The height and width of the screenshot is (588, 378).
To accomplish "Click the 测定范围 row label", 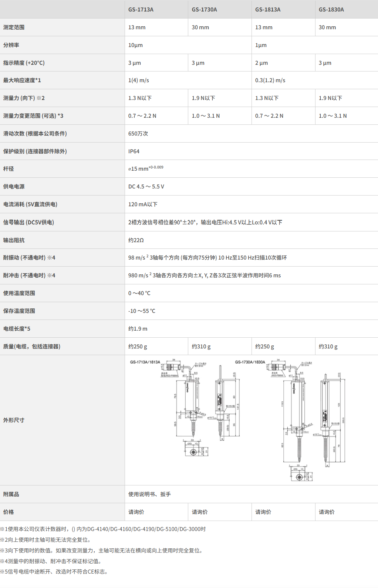I will [x=14, y=27].
